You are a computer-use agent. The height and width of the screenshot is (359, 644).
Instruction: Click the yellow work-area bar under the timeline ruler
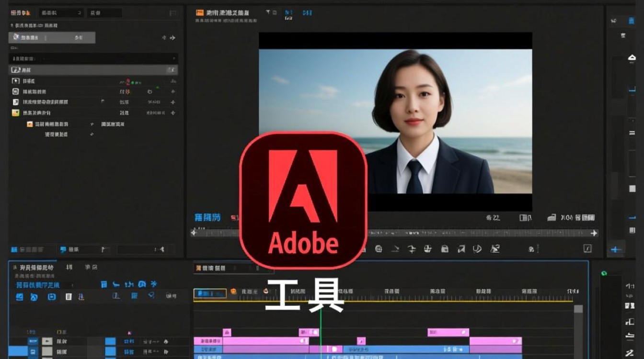[383, 301]
